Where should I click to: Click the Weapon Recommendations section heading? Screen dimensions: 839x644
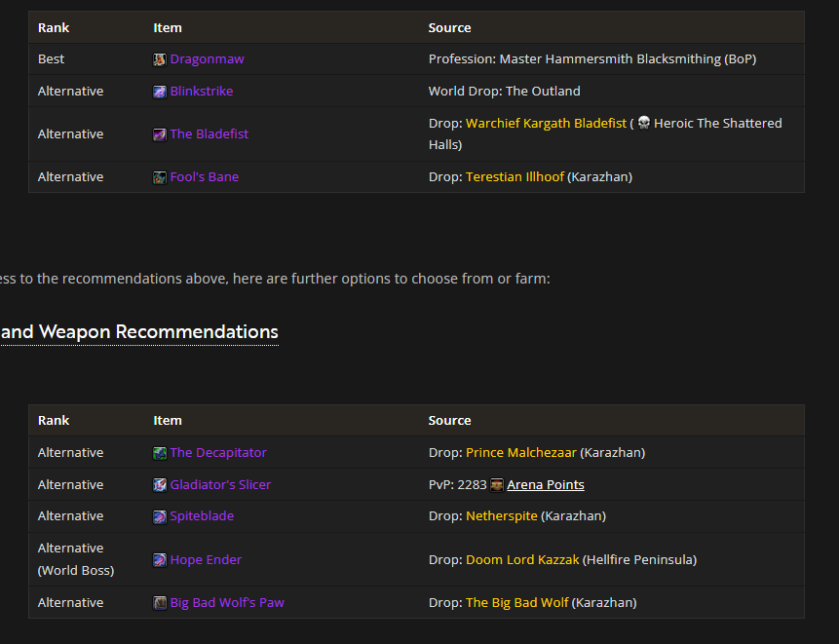[139, 332]
